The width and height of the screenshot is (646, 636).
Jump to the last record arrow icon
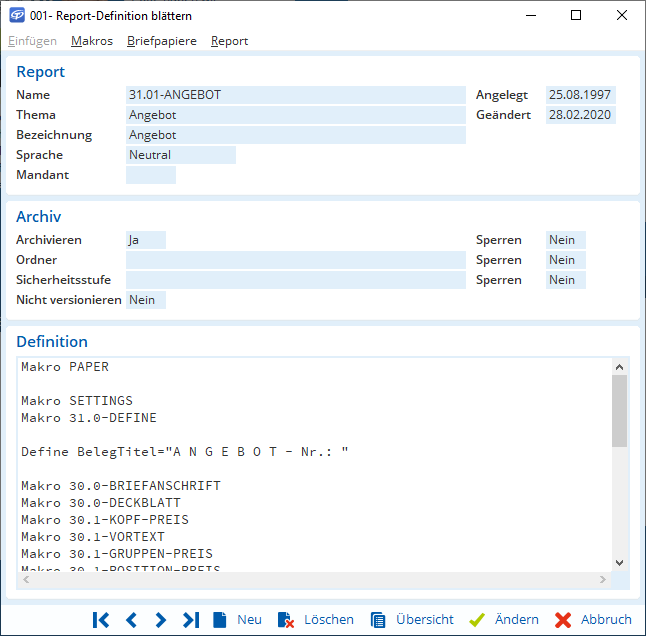pyautogui.click(x=191, y=620)
